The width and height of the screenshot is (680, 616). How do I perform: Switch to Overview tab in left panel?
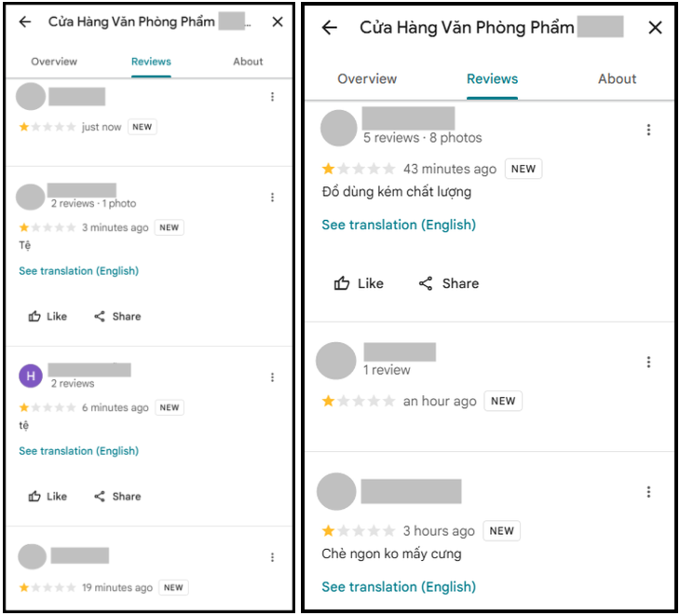(x=54, y=62)
